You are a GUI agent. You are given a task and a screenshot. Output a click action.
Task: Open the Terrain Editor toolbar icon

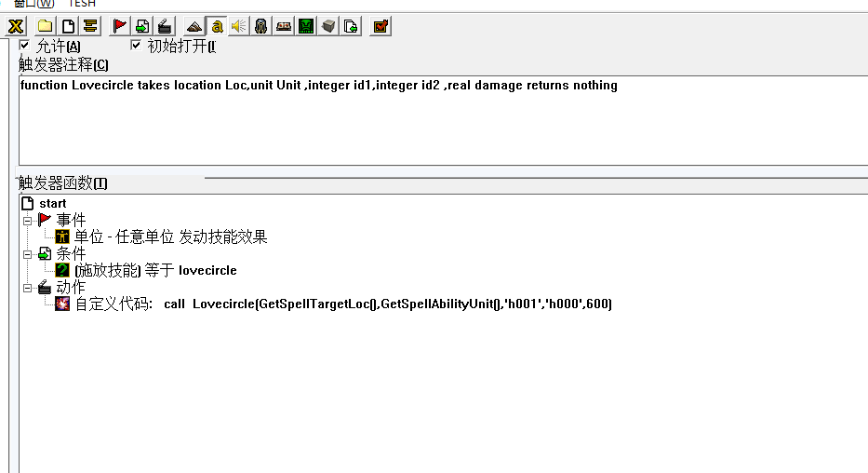coord(194,26)
